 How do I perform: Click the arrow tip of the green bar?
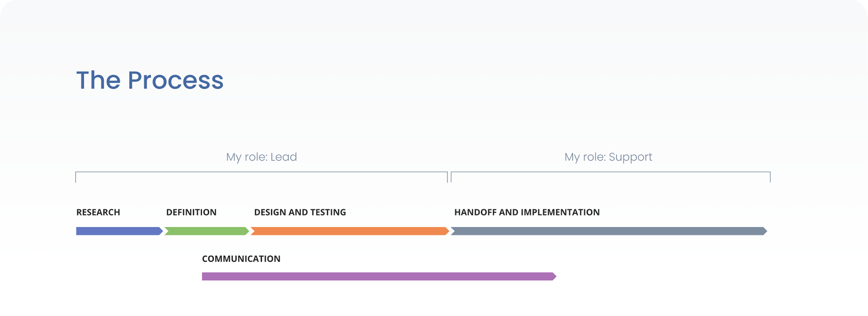click(x=247, y=231)
